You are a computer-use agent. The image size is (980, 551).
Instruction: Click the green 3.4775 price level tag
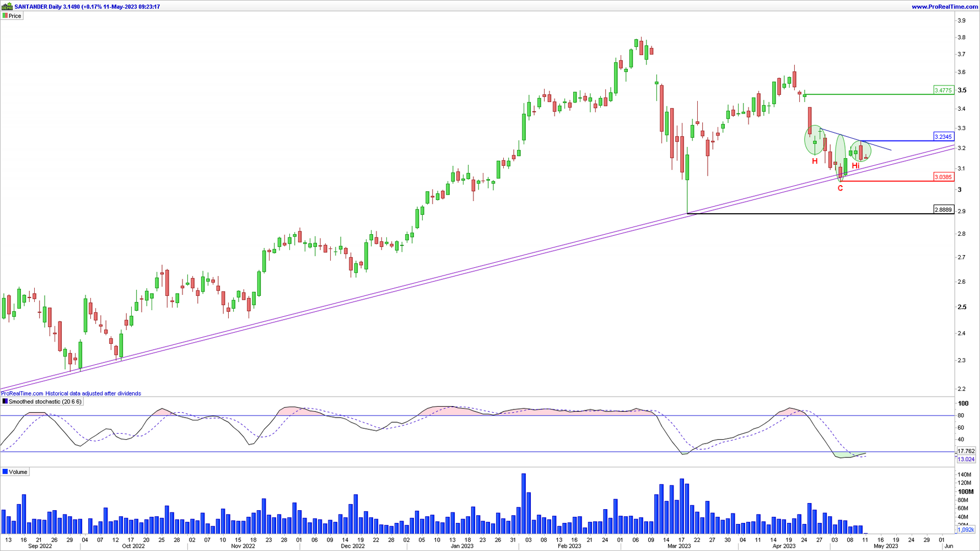pyautogui.click(x=943, y=90)
